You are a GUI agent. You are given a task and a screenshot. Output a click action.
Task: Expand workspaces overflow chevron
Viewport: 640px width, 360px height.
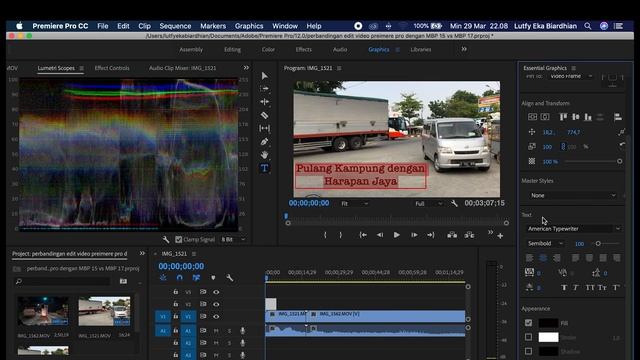point(464,49)
